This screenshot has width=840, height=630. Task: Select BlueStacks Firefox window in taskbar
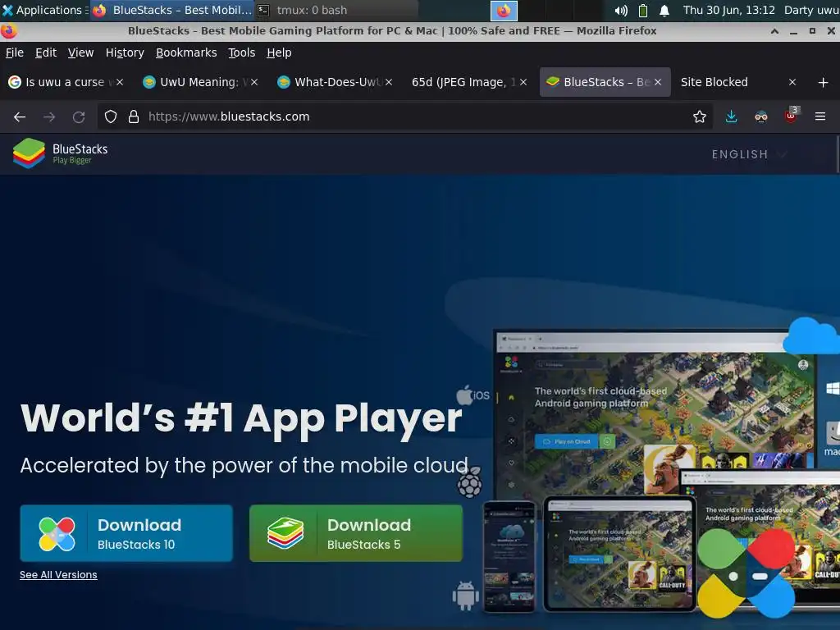pyautogui.click(x=171, y=10)
